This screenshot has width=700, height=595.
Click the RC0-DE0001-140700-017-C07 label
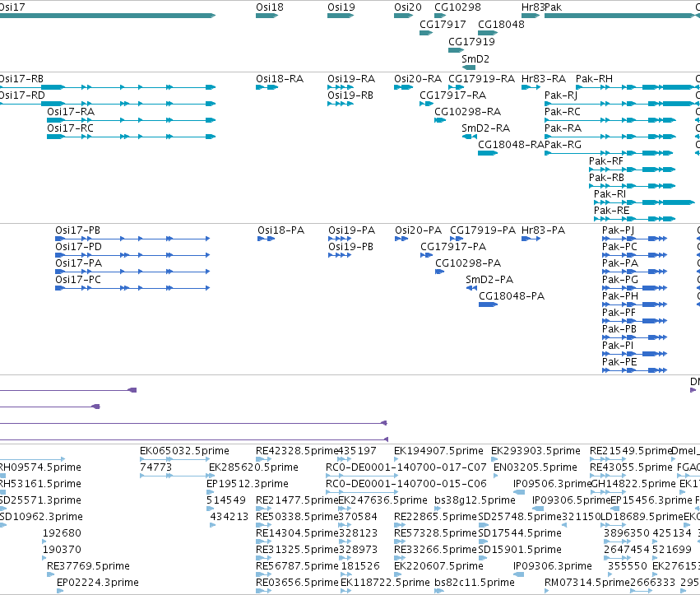[x=406, y=467]
